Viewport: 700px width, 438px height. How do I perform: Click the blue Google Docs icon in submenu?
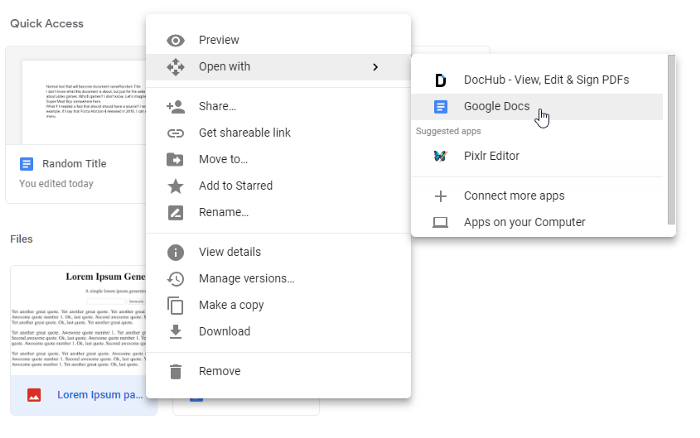pyautogui.click(x=441, y=107)
